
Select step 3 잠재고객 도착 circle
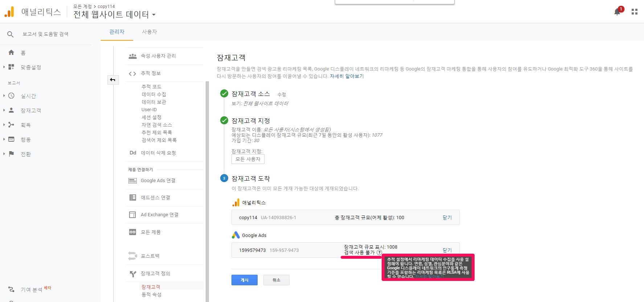coord(224,178)
